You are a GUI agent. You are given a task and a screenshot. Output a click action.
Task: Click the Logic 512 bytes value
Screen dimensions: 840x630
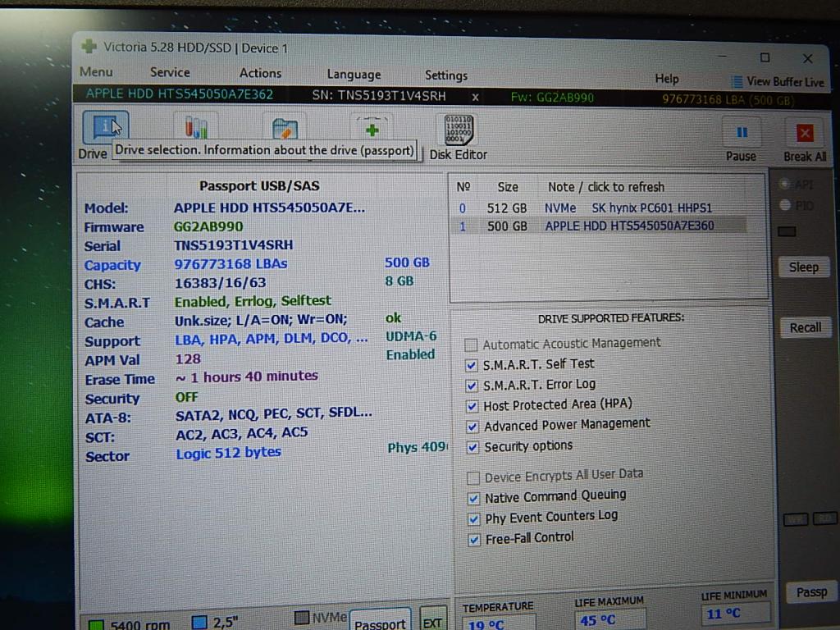[x=229, y=453]
